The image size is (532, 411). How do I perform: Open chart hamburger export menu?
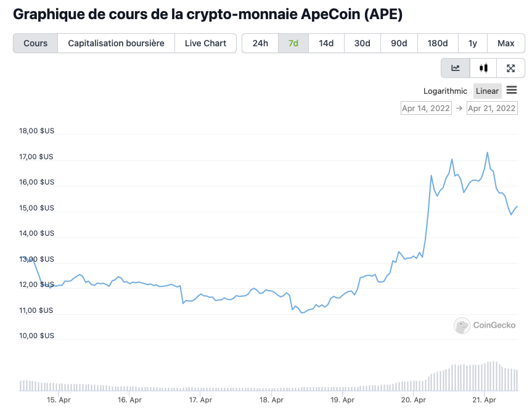[511, 90]
